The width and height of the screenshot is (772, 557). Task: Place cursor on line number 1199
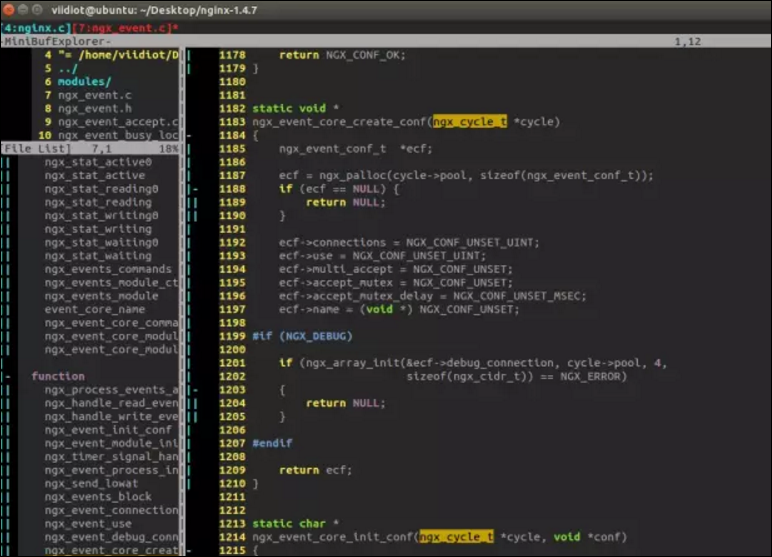pyautogui.click(x=232, y=336)
